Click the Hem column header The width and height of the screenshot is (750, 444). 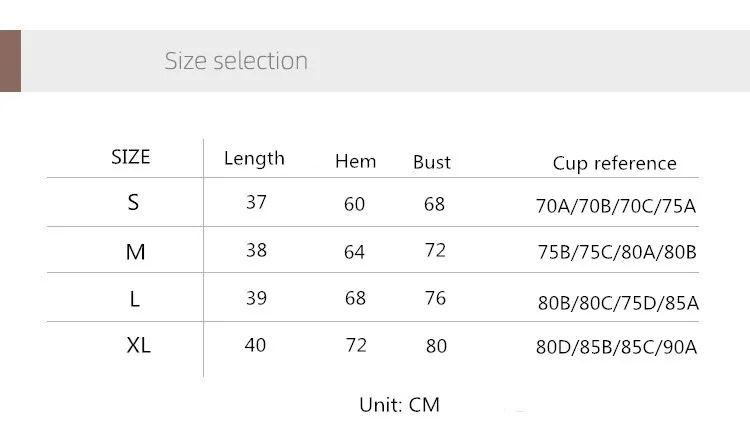[355, 161]
